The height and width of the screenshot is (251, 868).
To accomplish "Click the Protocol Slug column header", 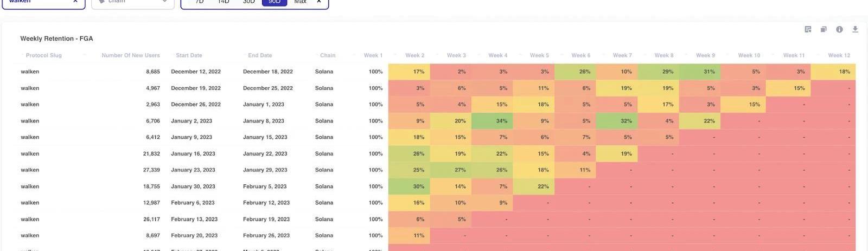I will coord(43,55).
